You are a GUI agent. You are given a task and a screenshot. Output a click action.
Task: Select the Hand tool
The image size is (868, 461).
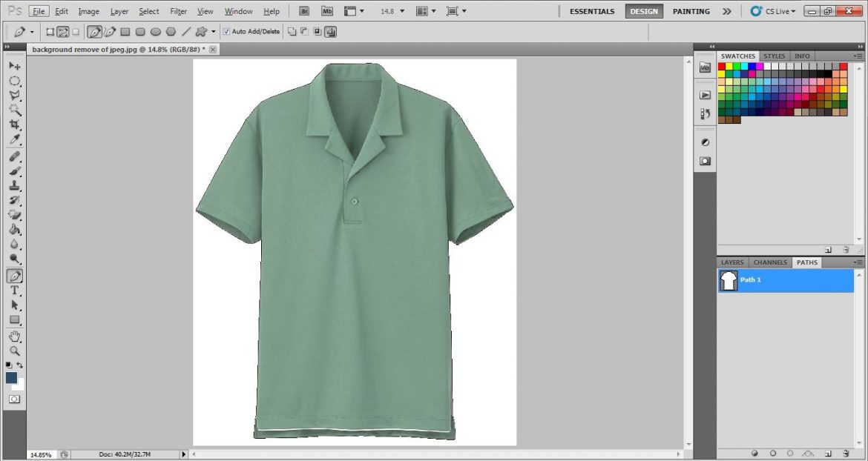[14, 336]
